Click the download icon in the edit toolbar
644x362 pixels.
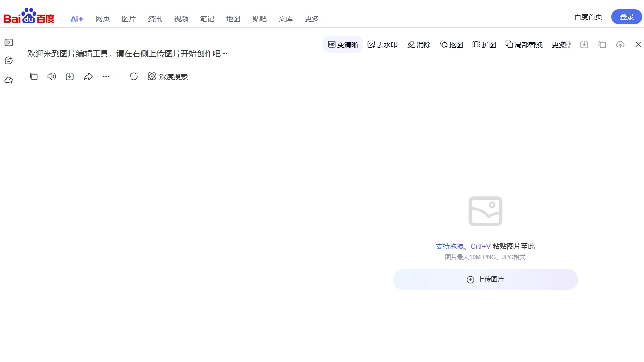click(584, 44)
